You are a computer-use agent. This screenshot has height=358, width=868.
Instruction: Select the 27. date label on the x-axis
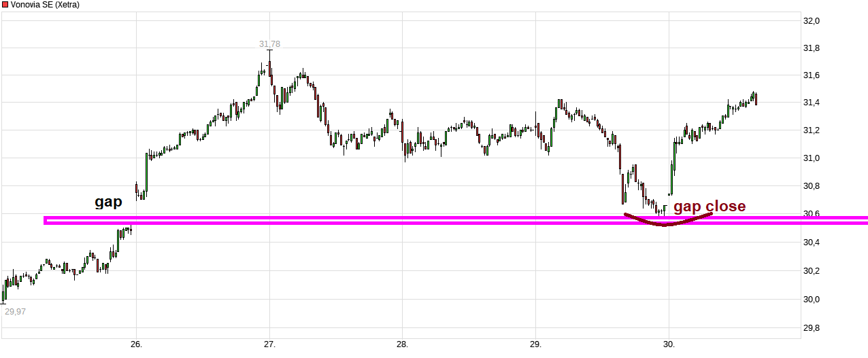pyautogui.click(x=269, y=344)
